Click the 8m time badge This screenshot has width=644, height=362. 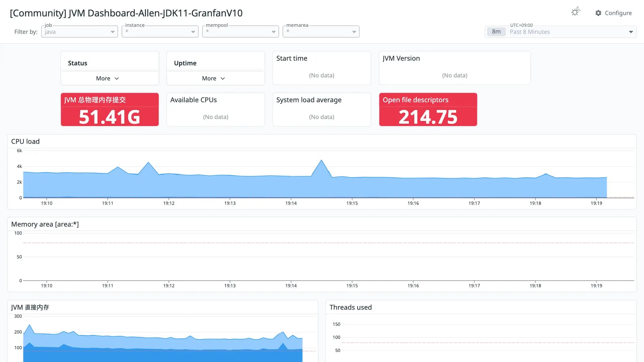(x=496, y=32)
